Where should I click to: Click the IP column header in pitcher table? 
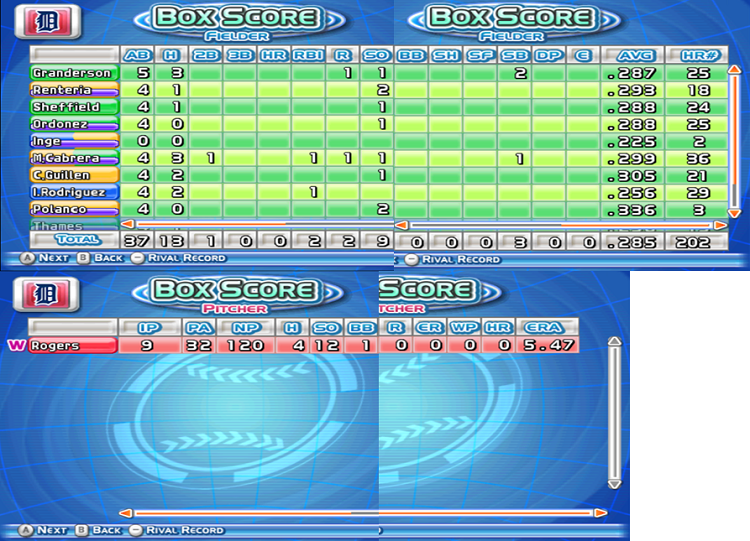(x=150, y=328)
